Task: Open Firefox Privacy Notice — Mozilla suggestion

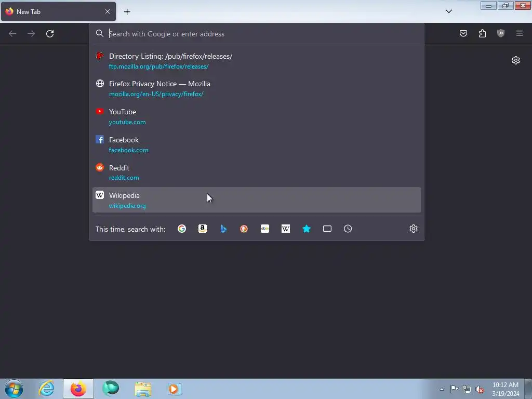Action: 257,88
